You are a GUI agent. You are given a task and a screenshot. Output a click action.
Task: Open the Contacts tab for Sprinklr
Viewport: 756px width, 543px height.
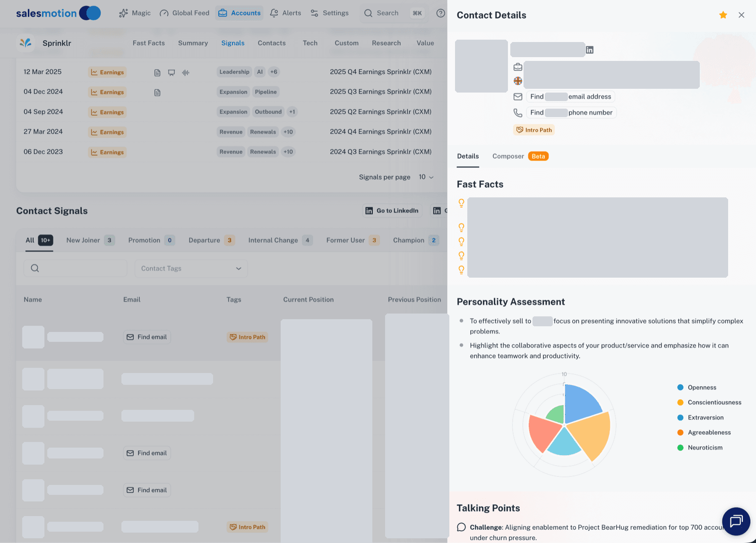(x=272, y=43)
